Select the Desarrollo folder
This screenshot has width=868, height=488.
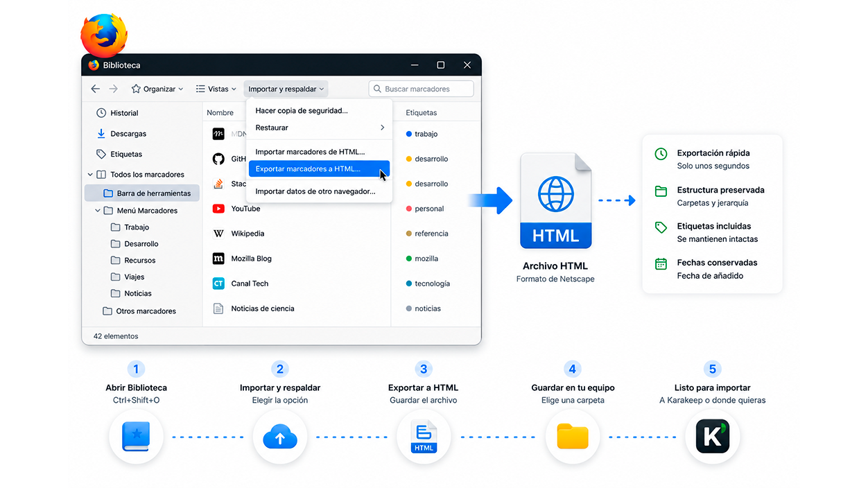(134, 244)
